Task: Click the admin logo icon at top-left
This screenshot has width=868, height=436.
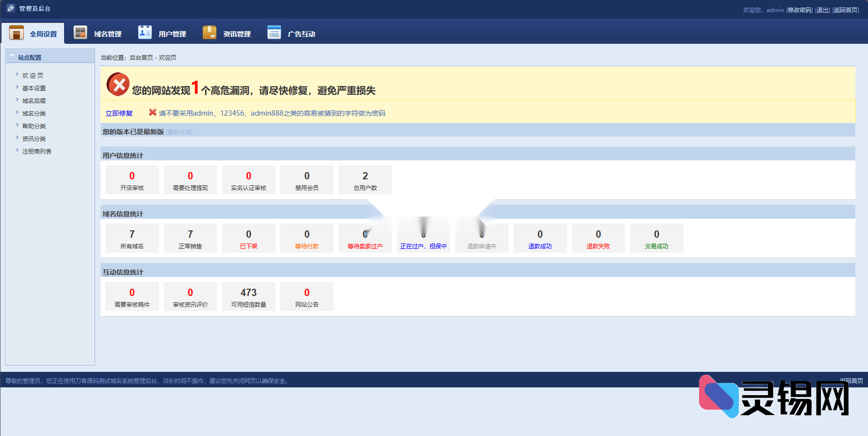Action: [x=11, y=8]
